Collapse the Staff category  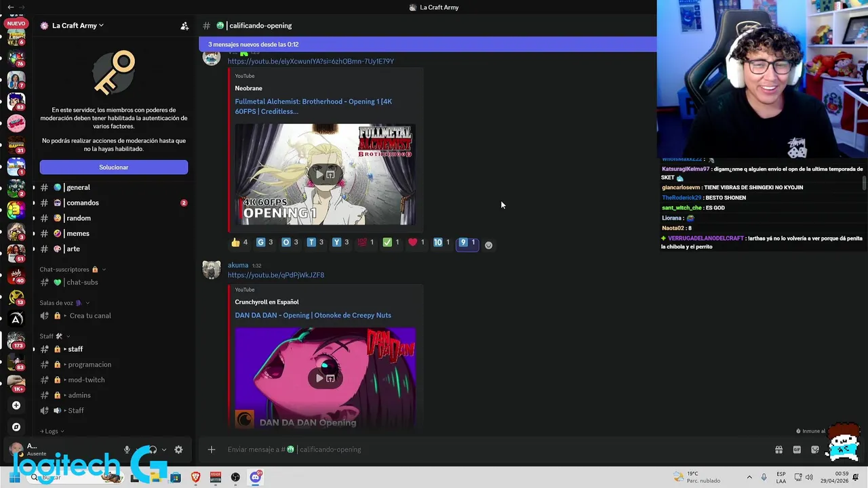[x=54, y=336]
